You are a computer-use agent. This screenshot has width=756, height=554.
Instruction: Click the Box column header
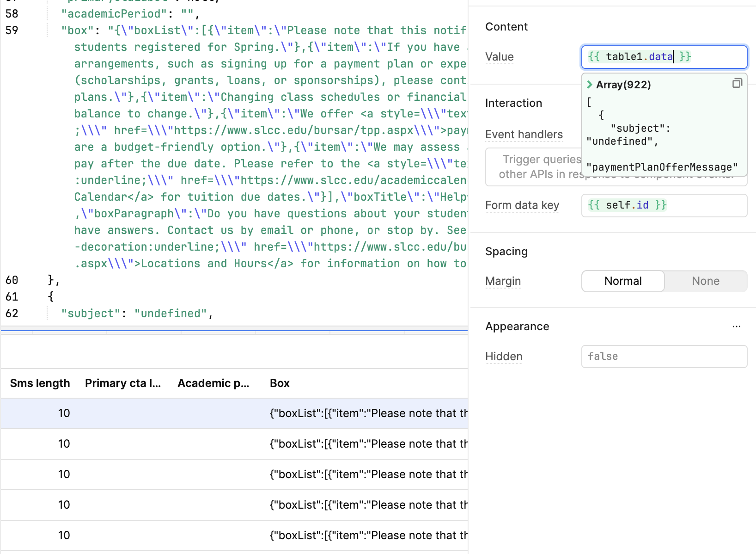click(x=280, y=383)
